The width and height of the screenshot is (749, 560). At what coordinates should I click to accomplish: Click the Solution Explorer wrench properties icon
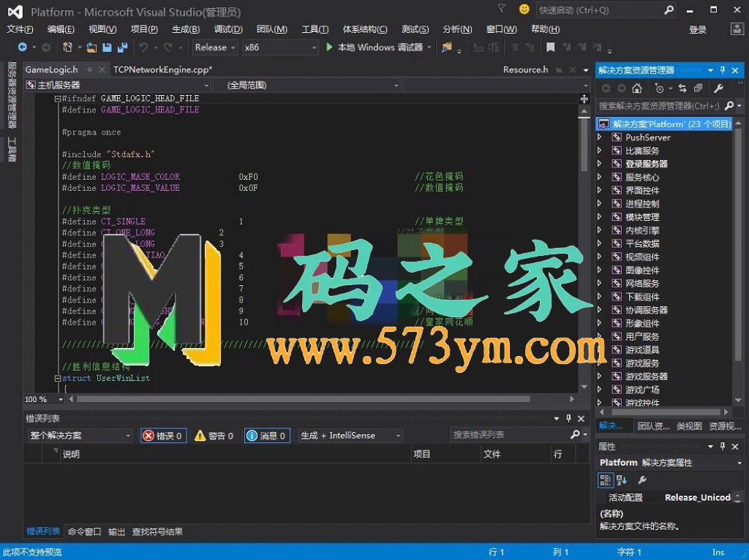tap(718, 88)
